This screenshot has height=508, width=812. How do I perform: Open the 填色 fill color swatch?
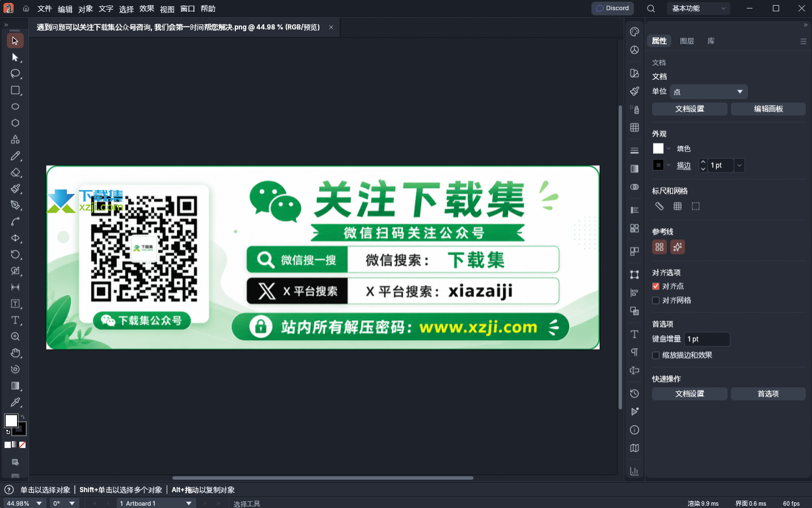pos(658,149)
